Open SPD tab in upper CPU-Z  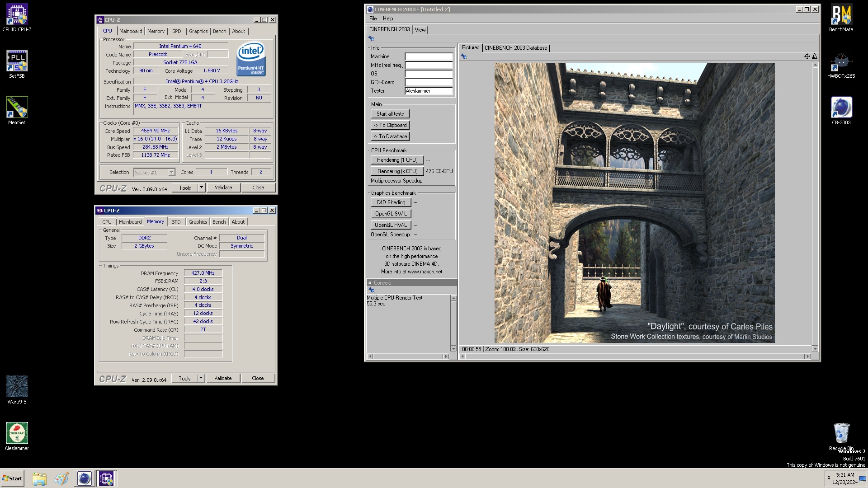(177, 31)
